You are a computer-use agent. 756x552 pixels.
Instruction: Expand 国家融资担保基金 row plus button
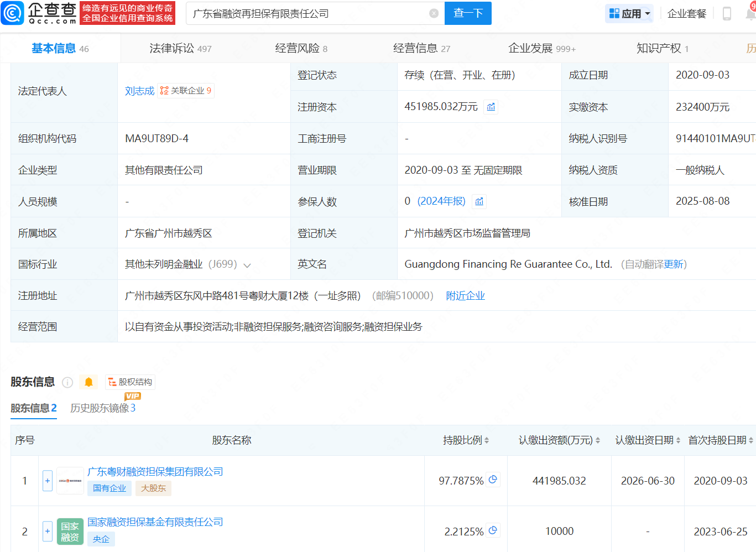[x=48, y=531]
